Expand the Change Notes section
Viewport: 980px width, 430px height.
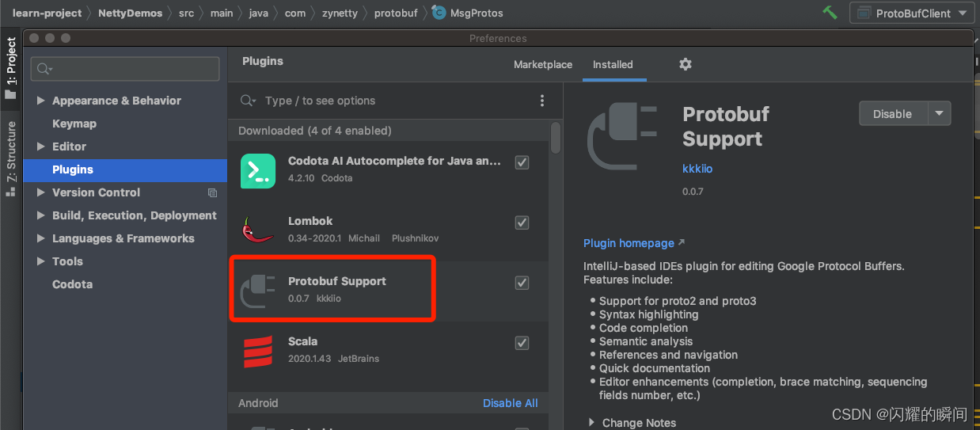point(591,423)
